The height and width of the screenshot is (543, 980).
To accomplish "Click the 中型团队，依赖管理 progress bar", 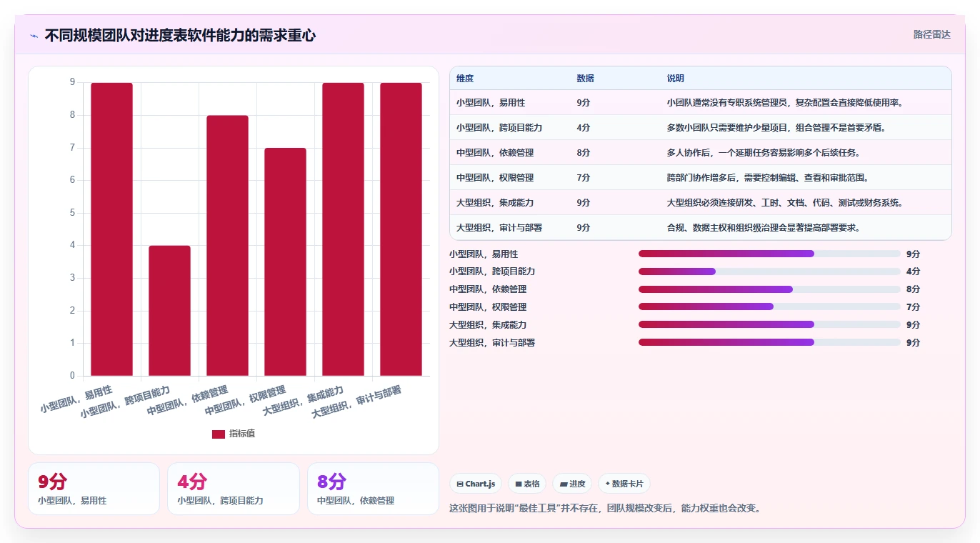I will (x=769, y=289).
